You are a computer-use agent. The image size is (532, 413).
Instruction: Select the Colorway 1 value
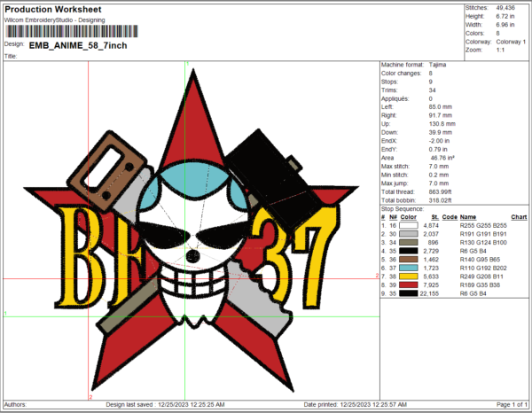511,42
